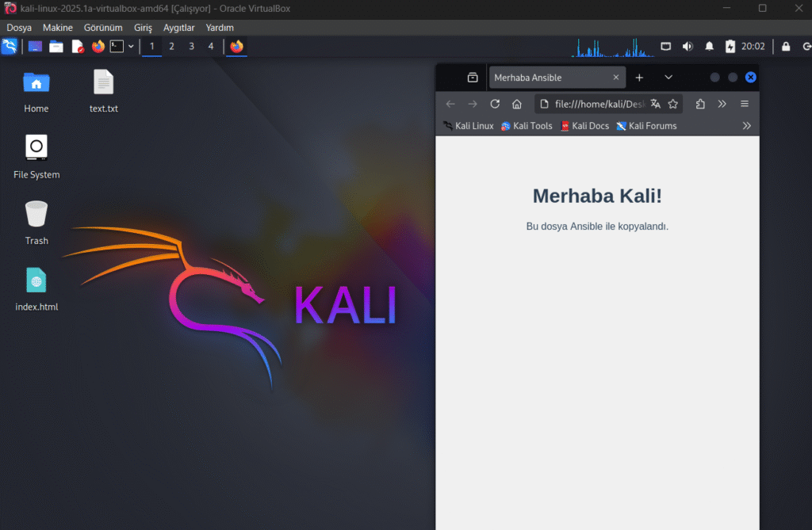Open the Firefox extensions puzzle icon
The image size is (812, 530).
tap(700, 104)
